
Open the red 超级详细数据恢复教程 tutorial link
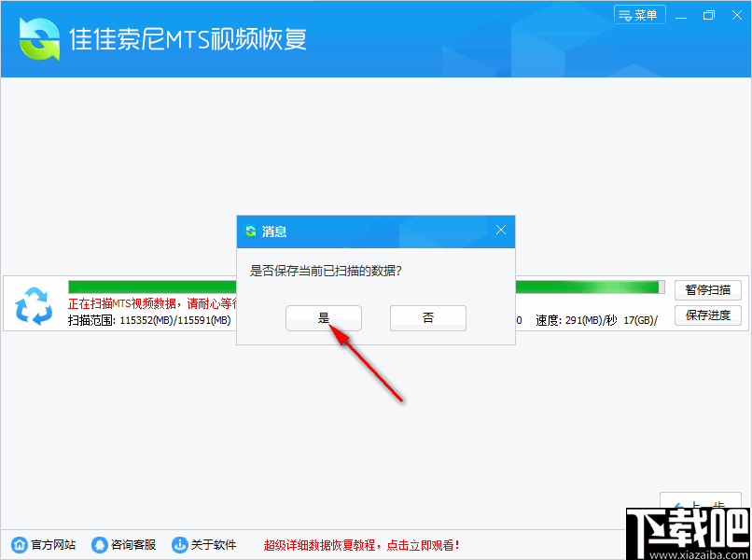pos(362,545)
